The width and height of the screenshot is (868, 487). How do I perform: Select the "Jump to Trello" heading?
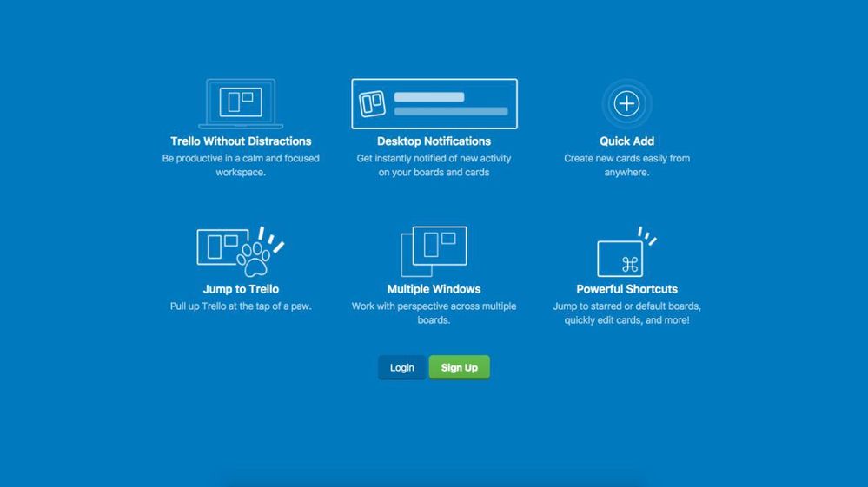pyautogui.click(x=241, y=289)
